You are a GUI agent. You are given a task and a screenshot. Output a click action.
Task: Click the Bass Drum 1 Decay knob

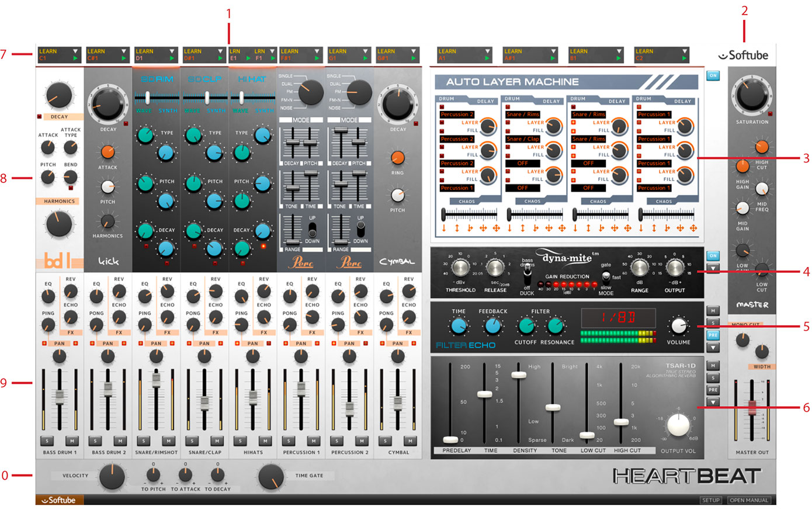pos(59,96)
